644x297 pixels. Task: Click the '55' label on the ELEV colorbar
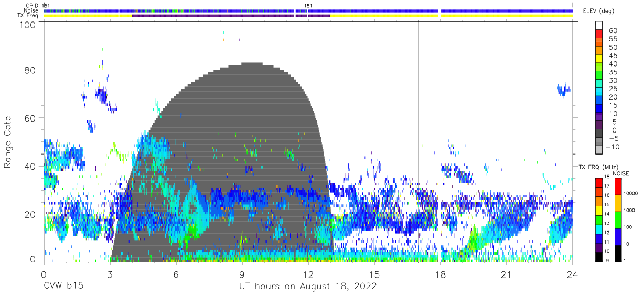click(613, 39)
